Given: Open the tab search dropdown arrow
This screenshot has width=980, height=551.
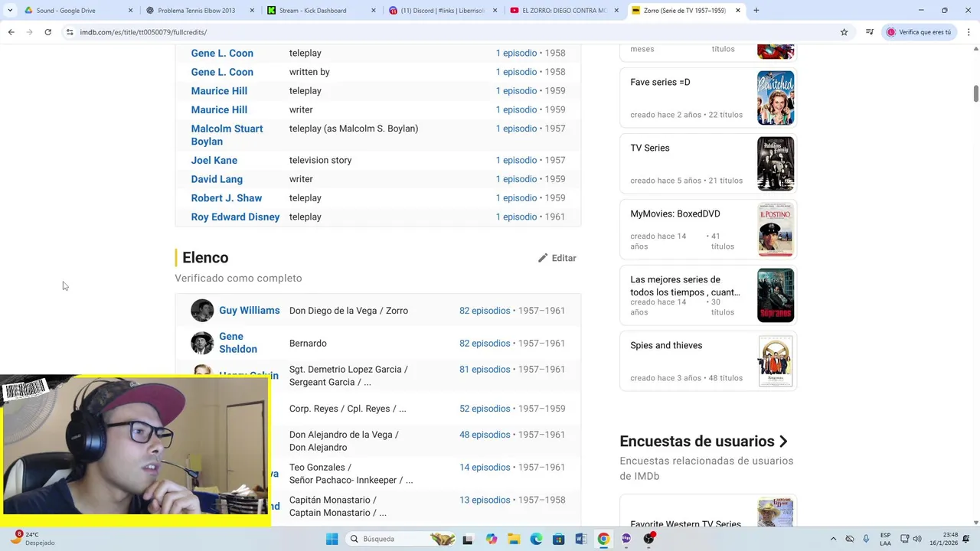Looking at the screenshot, I should click(10, 11).
